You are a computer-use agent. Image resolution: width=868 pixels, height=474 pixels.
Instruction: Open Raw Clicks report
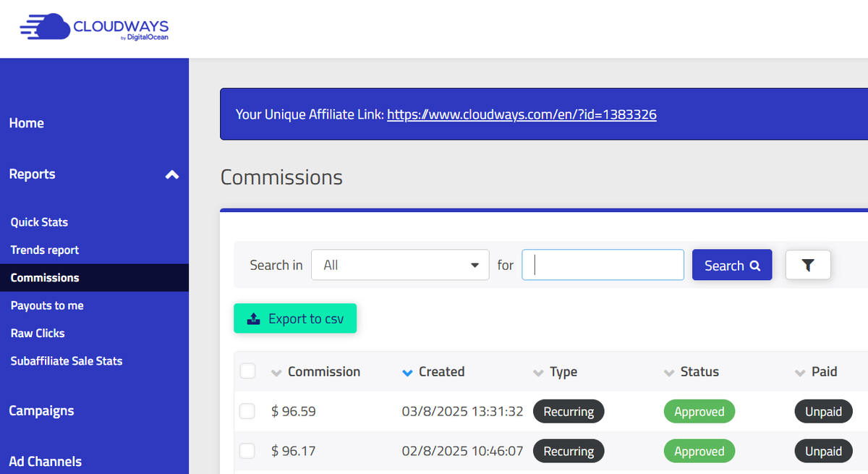click(38, 333)
